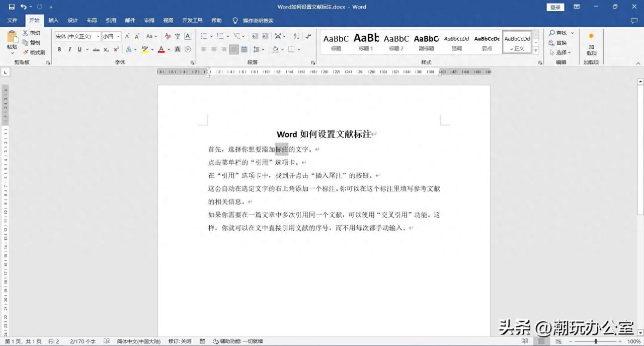
Task: Open the bullet list dropdown
Action: (211, 36)
